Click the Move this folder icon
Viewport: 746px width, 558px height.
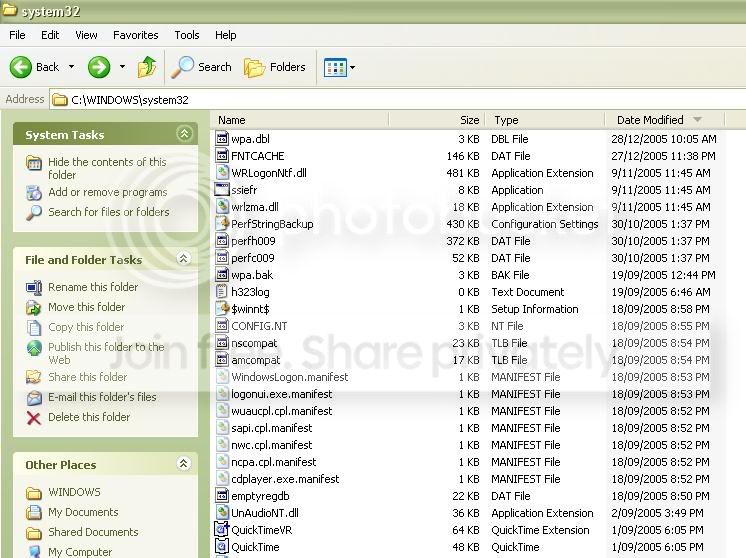point(34,307)
